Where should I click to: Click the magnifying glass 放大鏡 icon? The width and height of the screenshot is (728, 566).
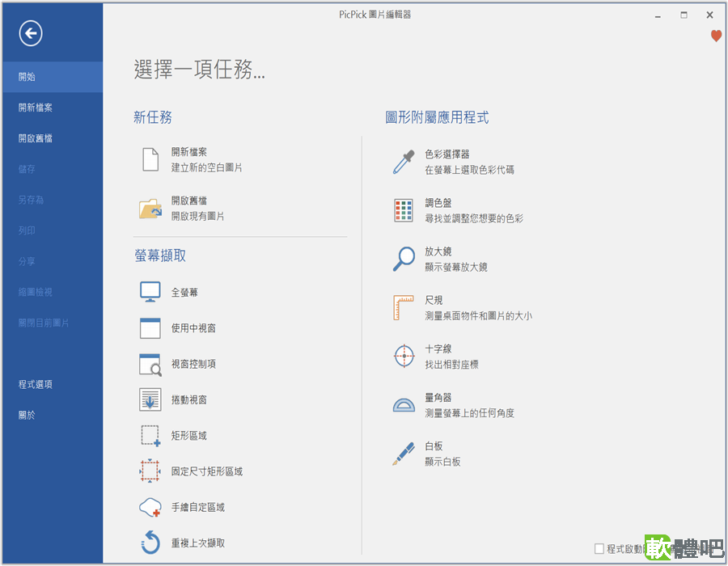(404, 259)
